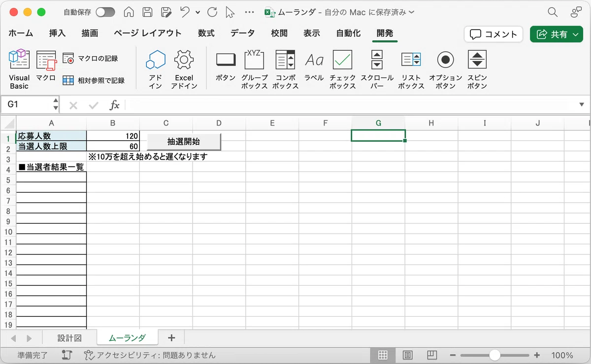Switch to the 設計図 sheet tab
591x364 pixels.
[69, 338]
